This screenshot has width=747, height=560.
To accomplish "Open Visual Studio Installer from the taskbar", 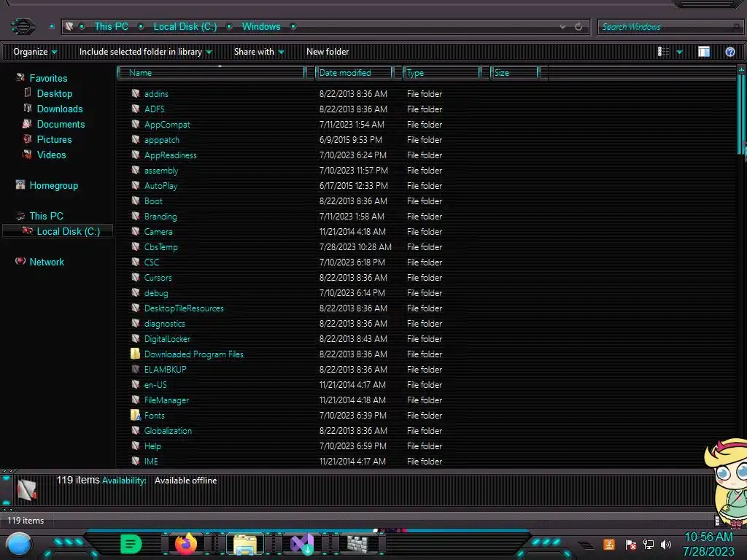I will pos(302,544).
